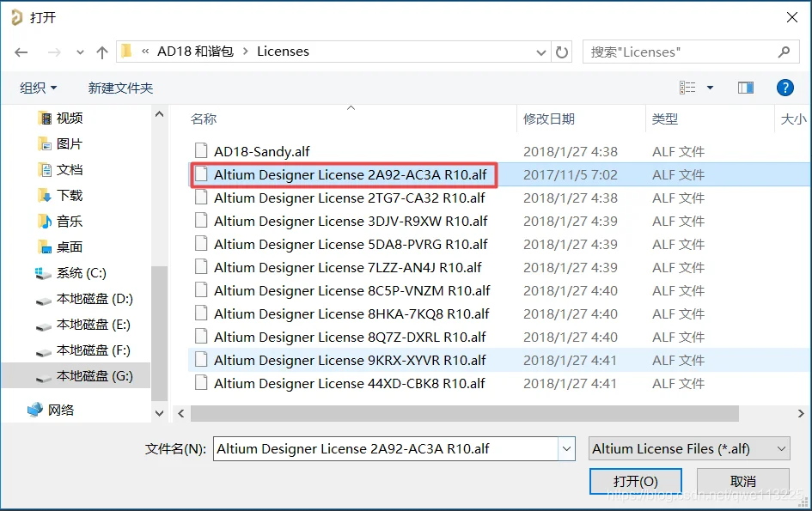This screenshot has height=511, width=812.
Task: Select license file 8HKA-7KQ8 R10.alf
Action: tap(351, 313)
